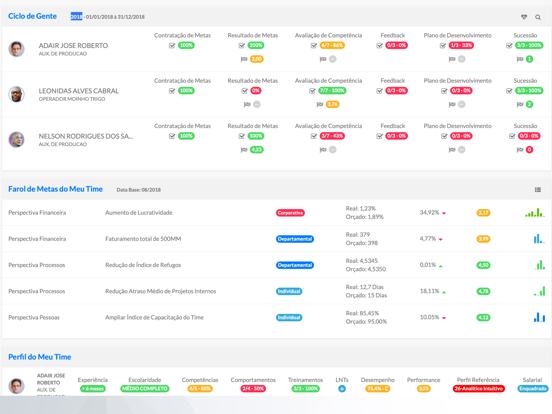Toggle Nelson's Sucessão checkbox
This screenshot has width=552, height=414.
click(x=512, y=136)
